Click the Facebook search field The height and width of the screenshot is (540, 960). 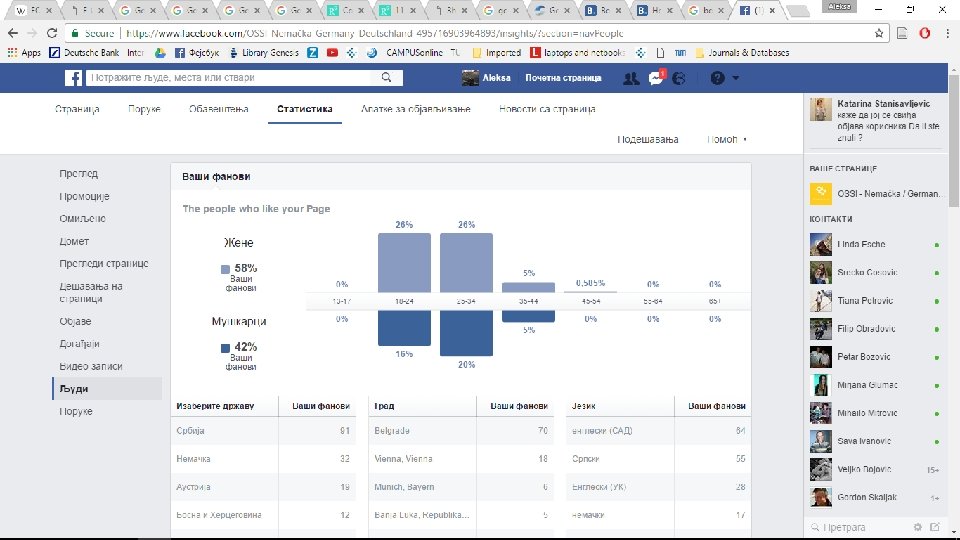click(230, 78)
